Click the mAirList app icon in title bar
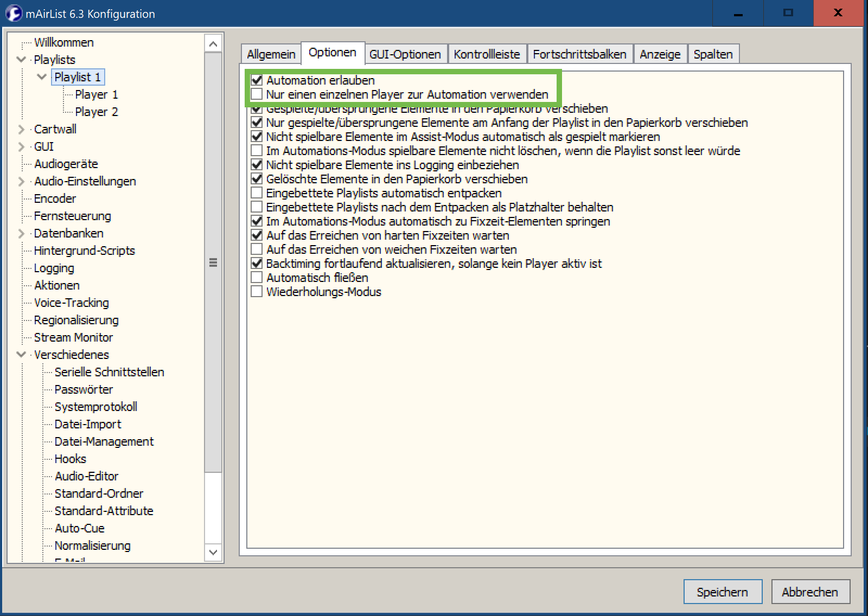The height and width of the screenshot is (616, 868). [14, 14]
